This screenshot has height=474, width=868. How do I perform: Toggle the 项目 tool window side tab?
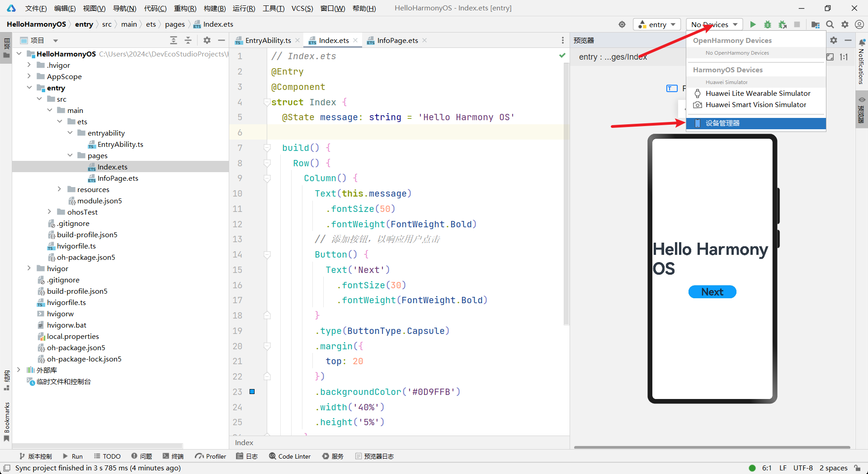click(x=6, y=48)
